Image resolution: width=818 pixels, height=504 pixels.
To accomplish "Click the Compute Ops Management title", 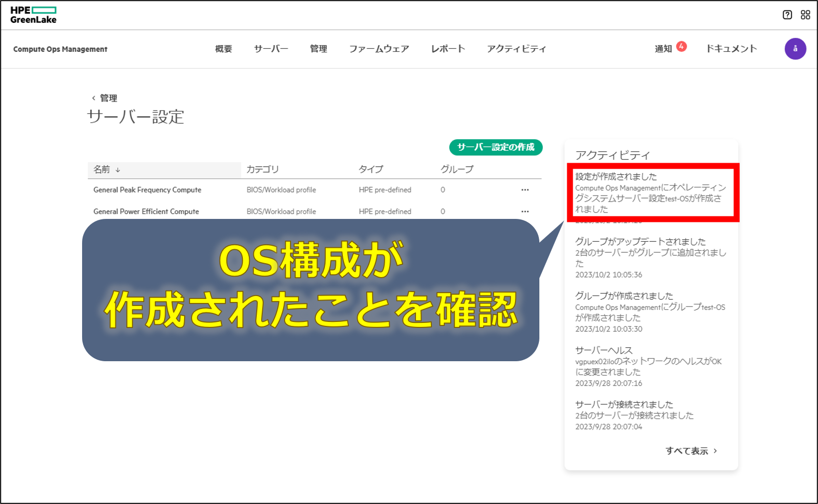I will [60, 49].
